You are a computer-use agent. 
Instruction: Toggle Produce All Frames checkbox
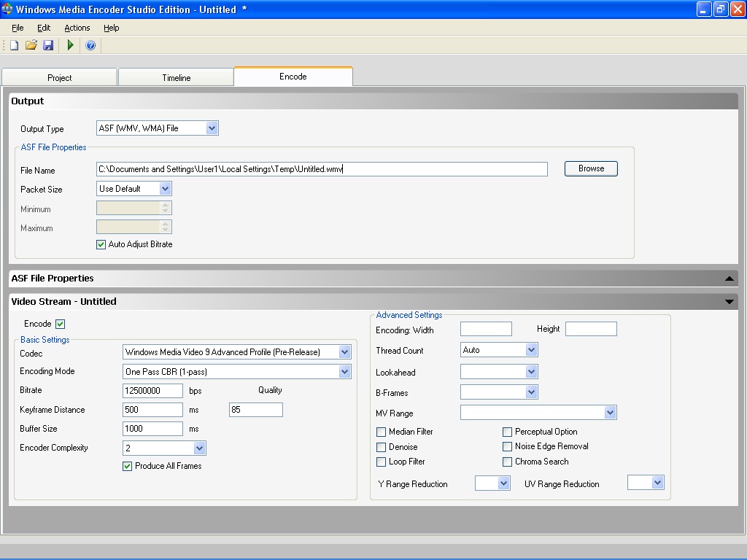(x=127, y=466)
